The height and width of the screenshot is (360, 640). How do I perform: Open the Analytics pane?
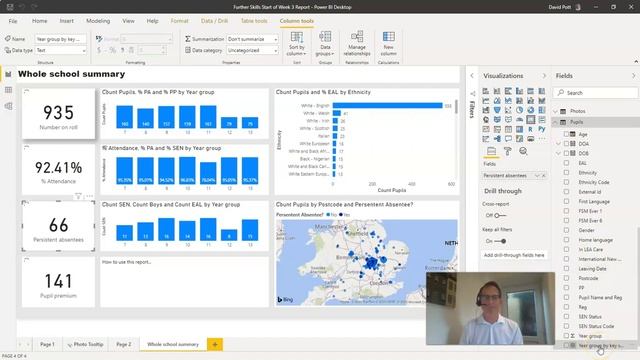click(x=523, y=151)
